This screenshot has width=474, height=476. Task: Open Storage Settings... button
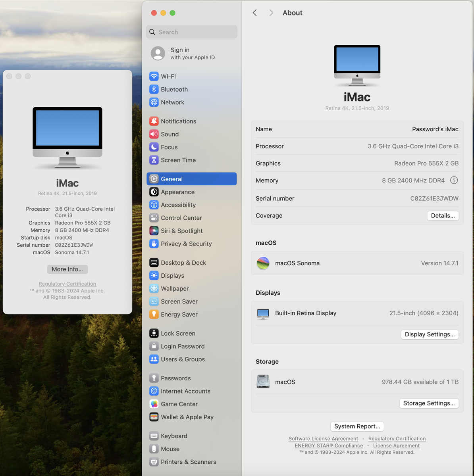tap(429, 403)
